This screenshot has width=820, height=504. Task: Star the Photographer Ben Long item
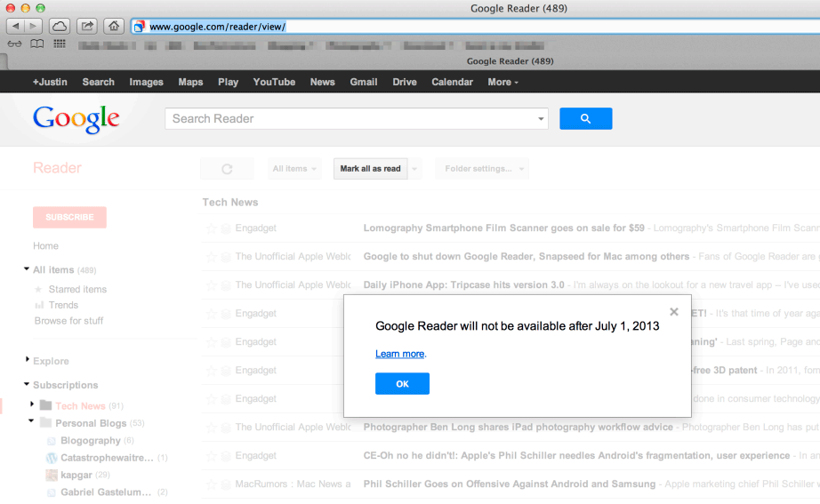[212, 428]
